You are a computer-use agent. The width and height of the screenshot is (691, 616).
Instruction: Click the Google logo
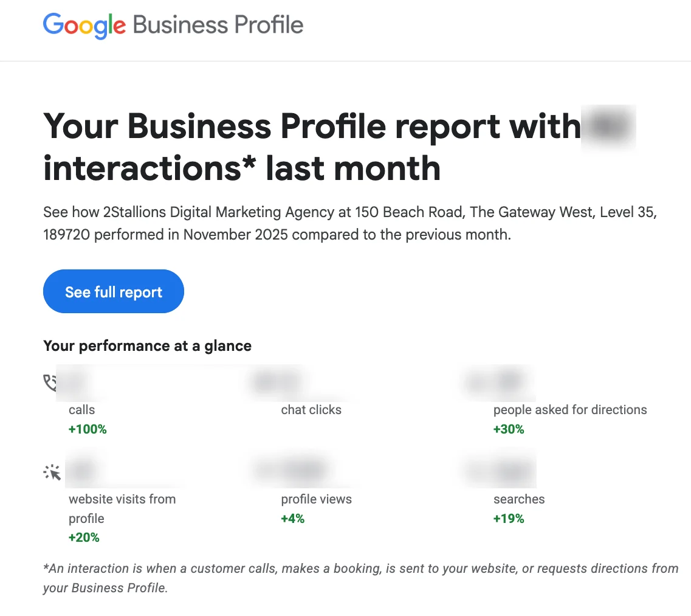[84, 26]
